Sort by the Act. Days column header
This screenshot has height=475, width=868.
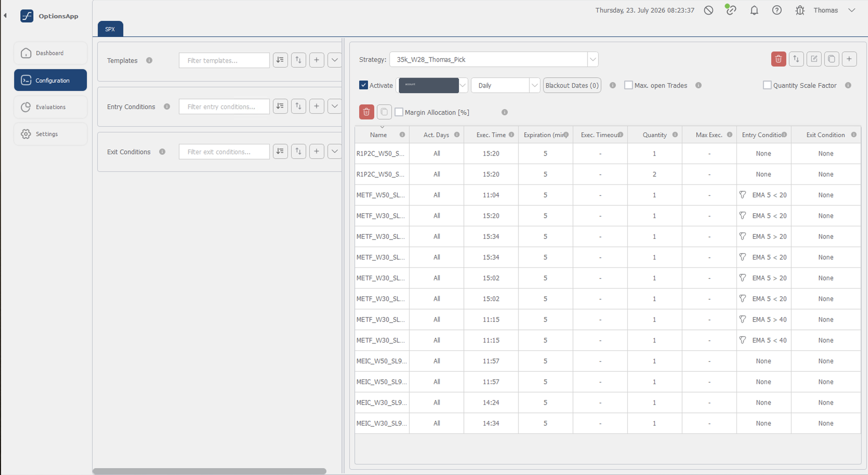coord(436,135)
